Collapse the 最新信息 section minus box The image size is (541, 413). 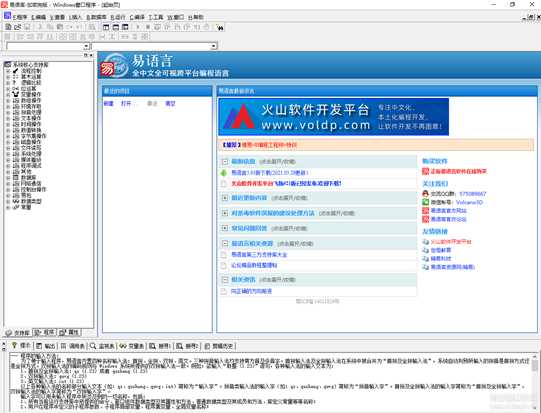tap(225, 161)
